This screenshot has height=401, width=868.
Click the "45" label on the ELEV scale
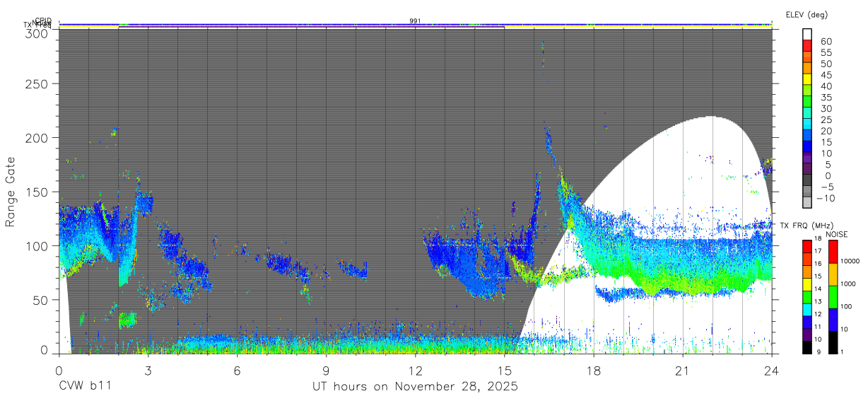pyautogui.click(x=825, y=75)
